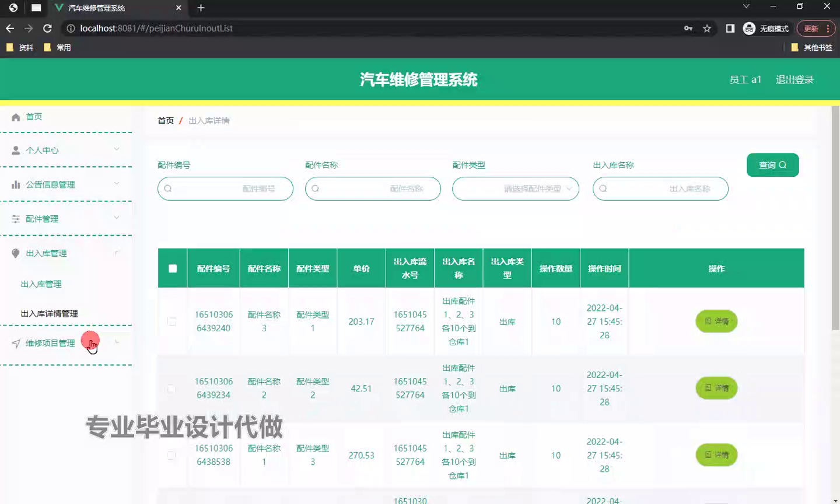Click the site info icon before localhost
This screenshot has height=504, width=840.
click(71, 28)
